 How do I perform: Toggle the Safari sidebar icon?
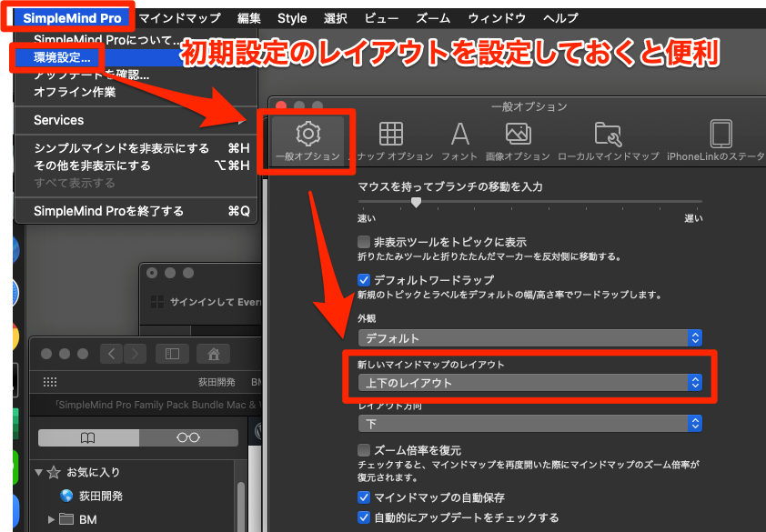(x=171, y=354)
